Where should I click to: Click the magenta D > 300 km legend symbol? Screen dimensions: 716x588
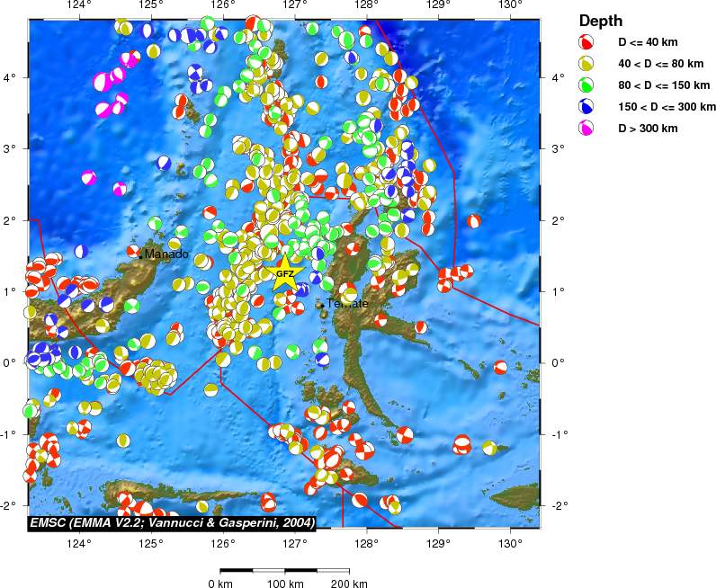586,129
